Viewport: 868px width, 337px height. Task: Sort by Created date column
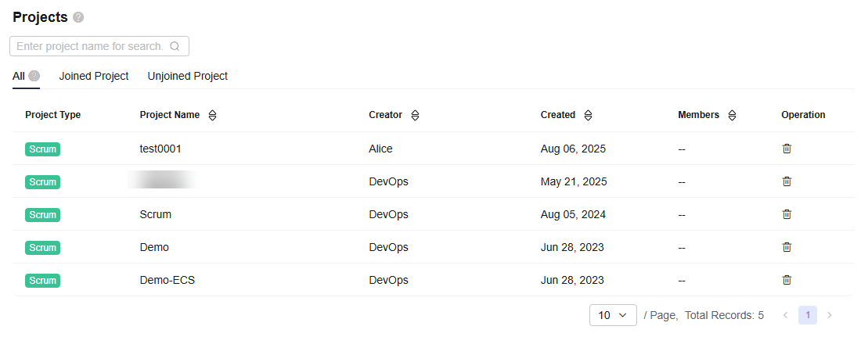click(x=588, y=115)
